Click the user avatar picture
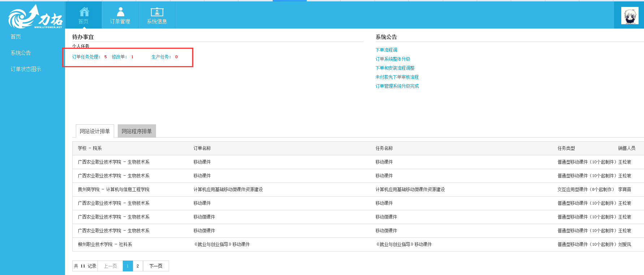 [x=630, y=16]
